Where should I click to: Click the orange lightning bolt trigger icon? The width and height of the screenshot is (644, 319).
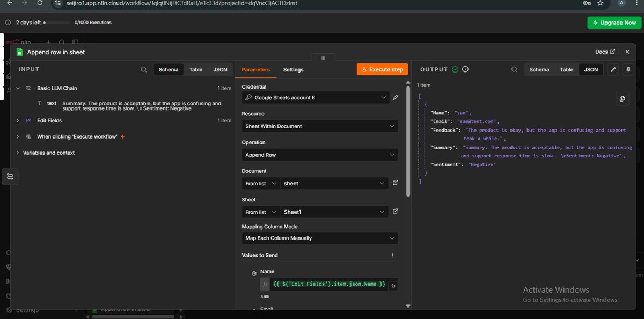click(123, 137)
